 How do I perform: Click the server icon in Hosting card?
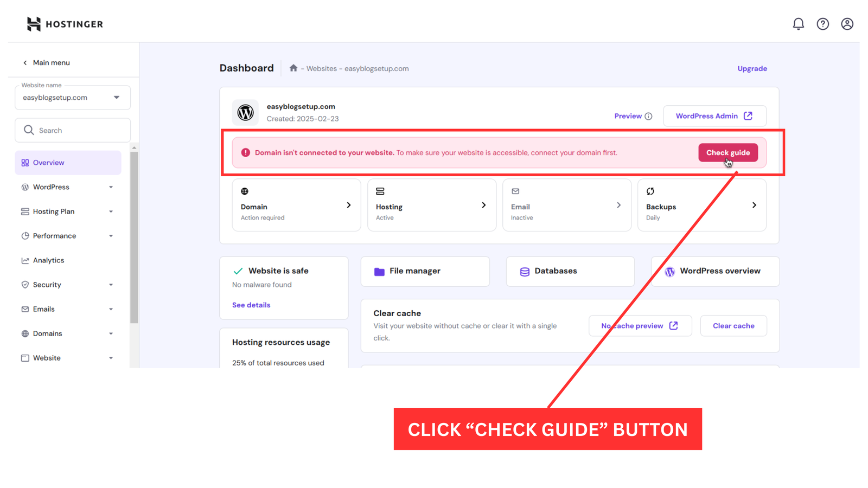pos(380,191)
